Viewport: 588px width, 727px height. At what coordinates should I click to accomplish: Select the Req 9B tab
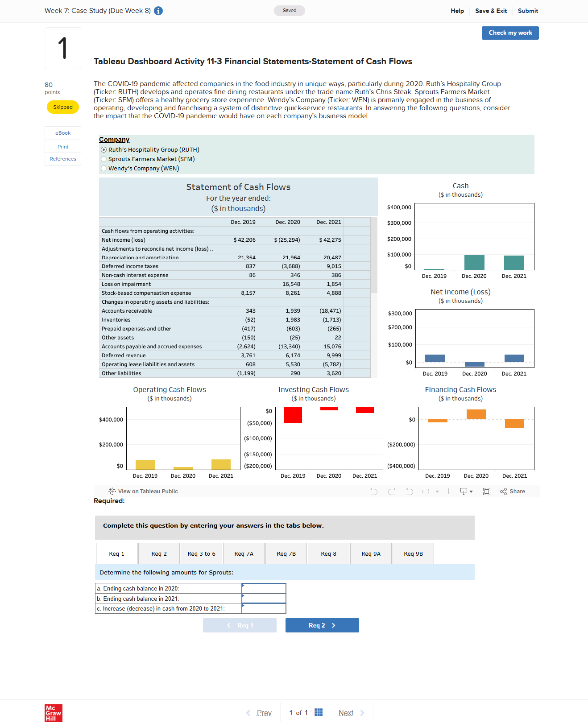pyautogui.click(x=414, y=554)
